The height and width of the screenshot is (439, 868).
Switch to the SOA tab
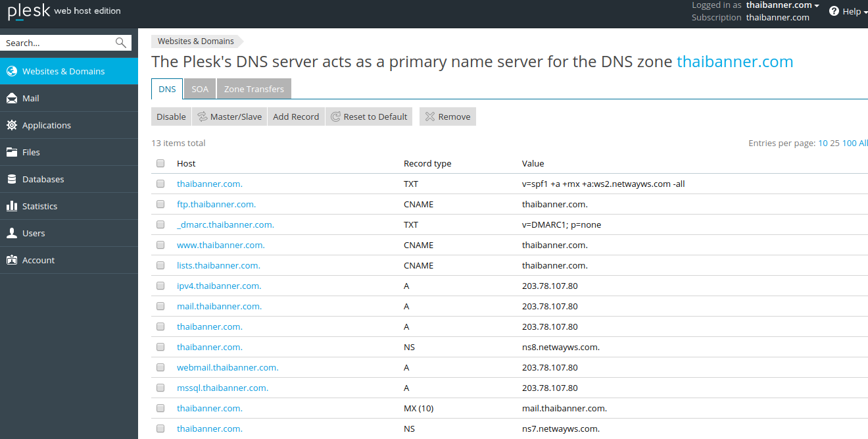tap(200, 89)
